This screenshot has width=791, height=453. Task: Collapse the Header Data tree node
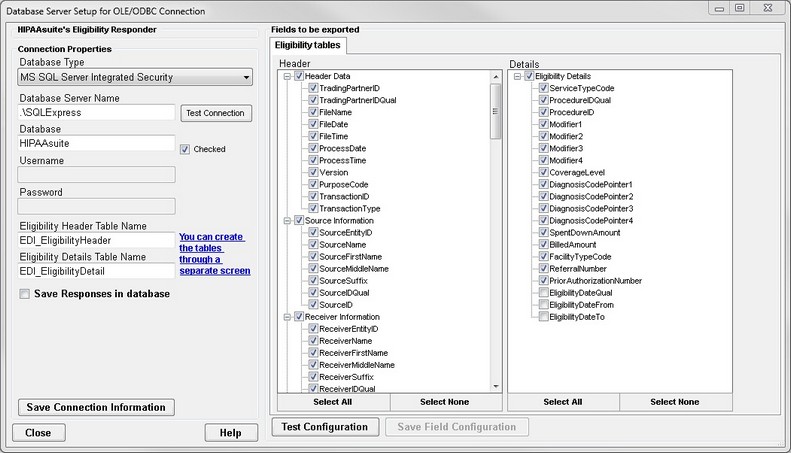tap(288, 76)
